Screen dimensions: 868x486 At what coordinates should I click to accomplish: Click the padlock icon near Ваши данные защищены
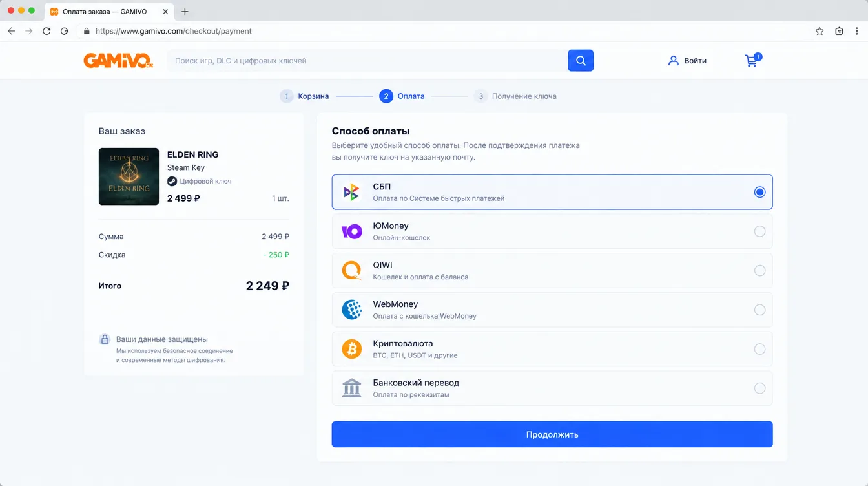105,339
